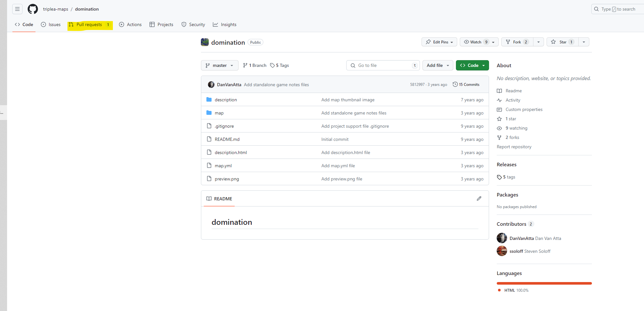The width and height of the screenshot is (644, 311).
Task: Click the commit history clock icon
Action: point(455,84)
